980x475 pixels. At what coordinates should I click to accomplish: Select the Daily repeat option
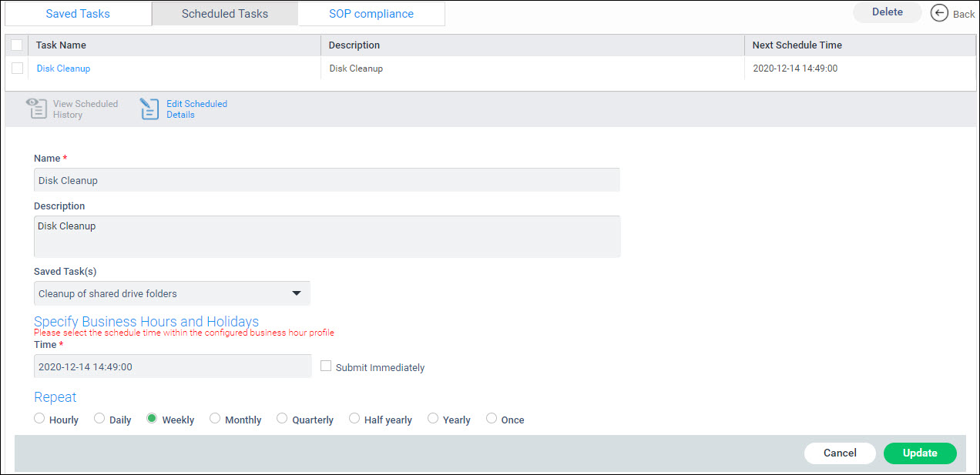[99, 418]
